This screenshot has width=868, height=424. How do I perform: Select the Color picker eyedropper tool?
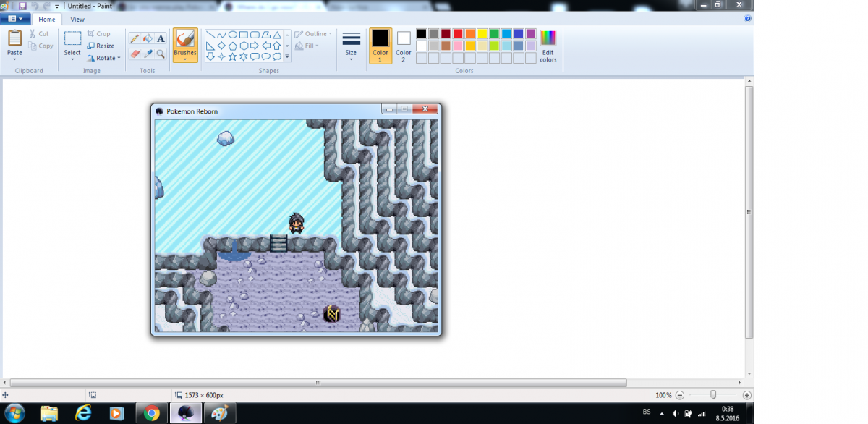click(148, 54)
